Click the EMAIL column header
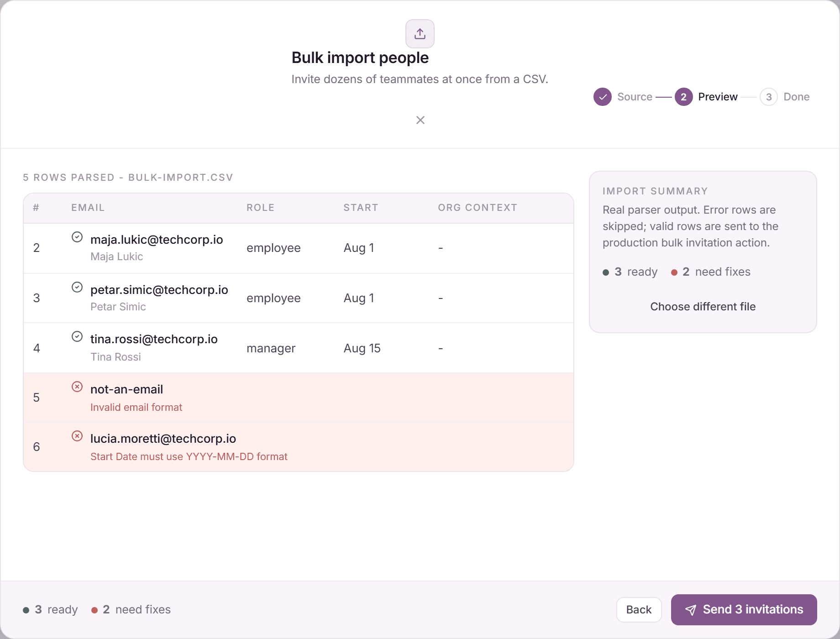The width and height of the screenshot is (840, 639). coord(88,208)
